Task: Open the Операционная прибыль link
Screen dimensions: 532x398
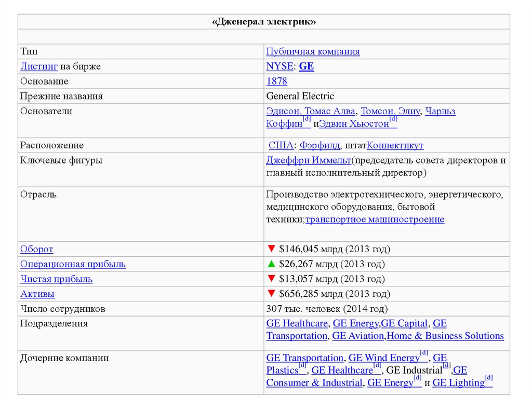Action: 73,264
